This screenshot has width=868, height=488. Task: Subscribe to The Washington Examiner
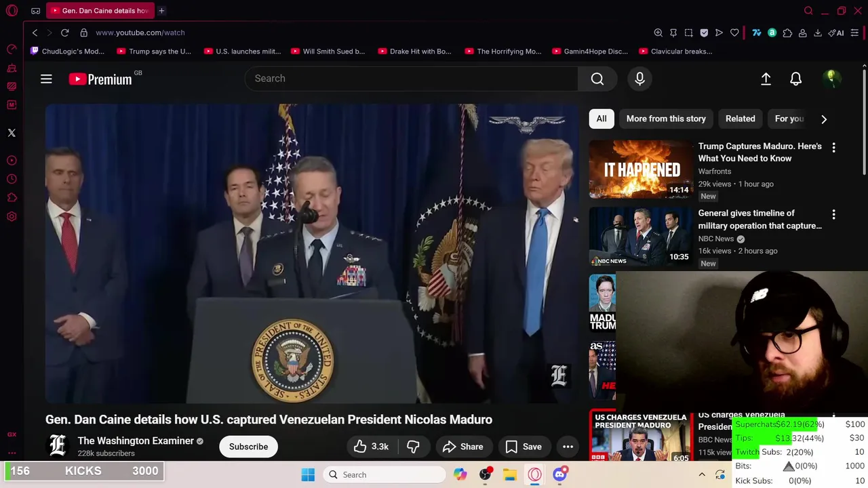248,447
